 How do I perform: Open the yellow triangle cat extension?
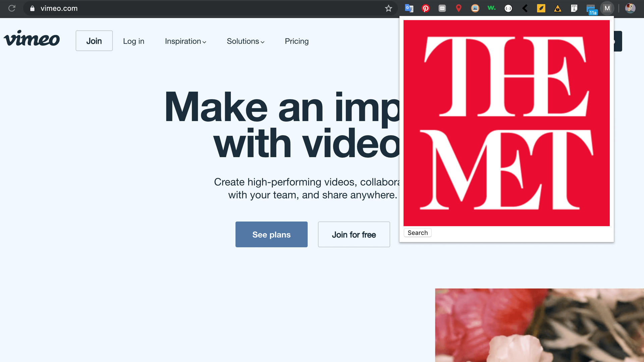(557, 8)
